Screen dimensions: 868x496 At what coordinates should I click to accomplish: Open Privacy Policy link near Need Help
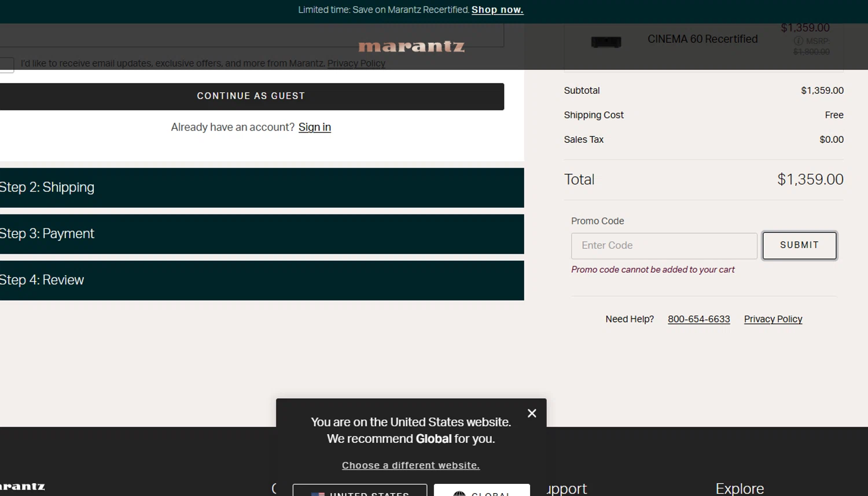coord(773,319)
